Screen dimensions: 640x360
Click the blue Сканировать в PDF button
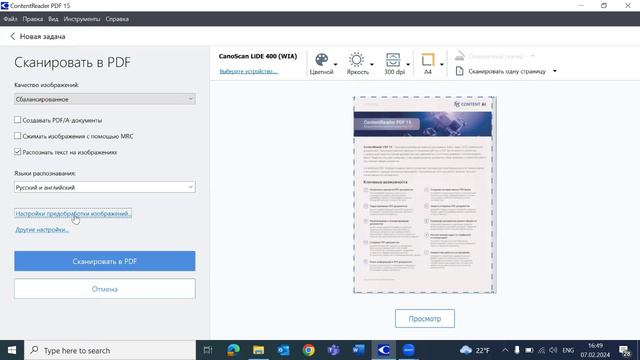point(105,261)
